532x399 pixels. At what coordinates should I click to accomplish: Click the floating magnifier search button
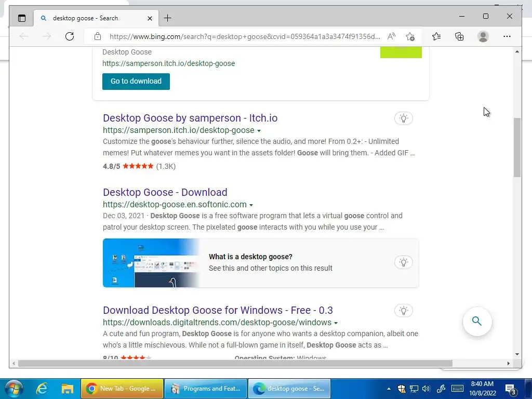click(x=477, y=321)
